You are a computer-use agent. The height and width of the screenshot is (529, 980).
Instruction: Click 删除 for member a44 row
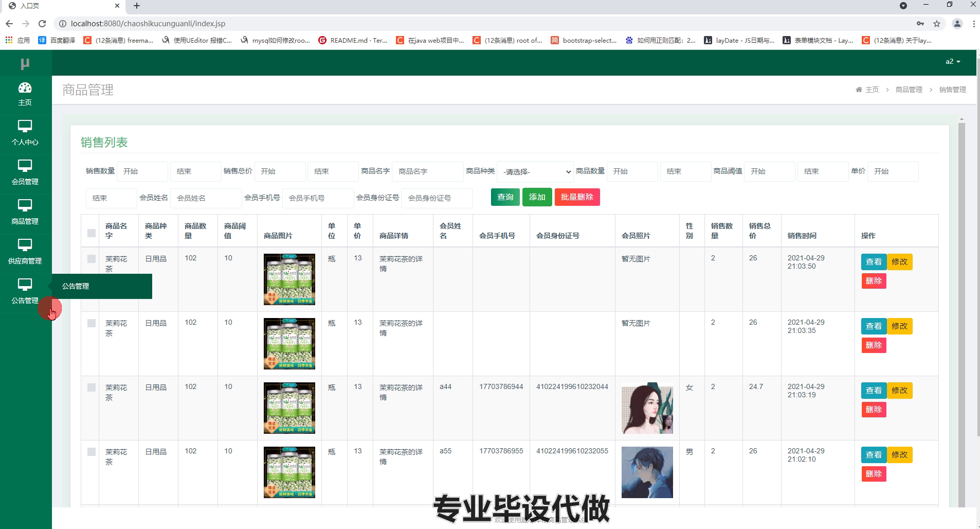874,410
